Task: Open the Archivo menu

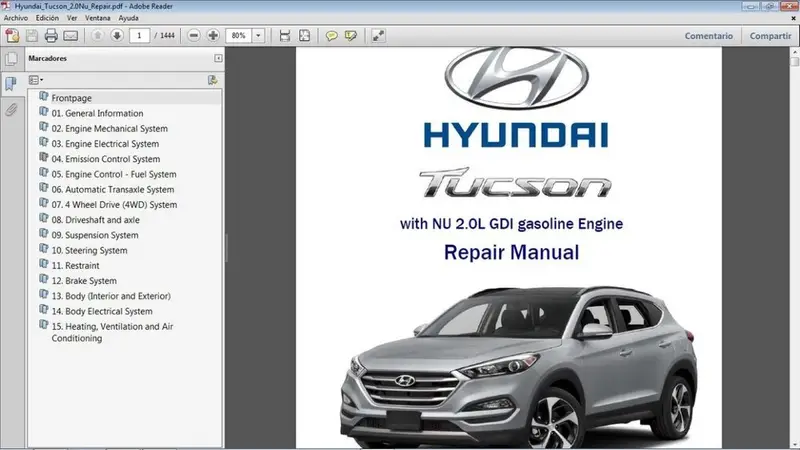Action: tap(16, 18)
